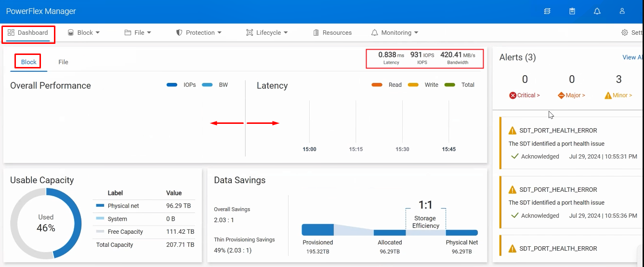Image resolution: width=644 pixels, height=267 pixels.
Task: Open the clipboard tasks icon in header
Action: (572, 11)
